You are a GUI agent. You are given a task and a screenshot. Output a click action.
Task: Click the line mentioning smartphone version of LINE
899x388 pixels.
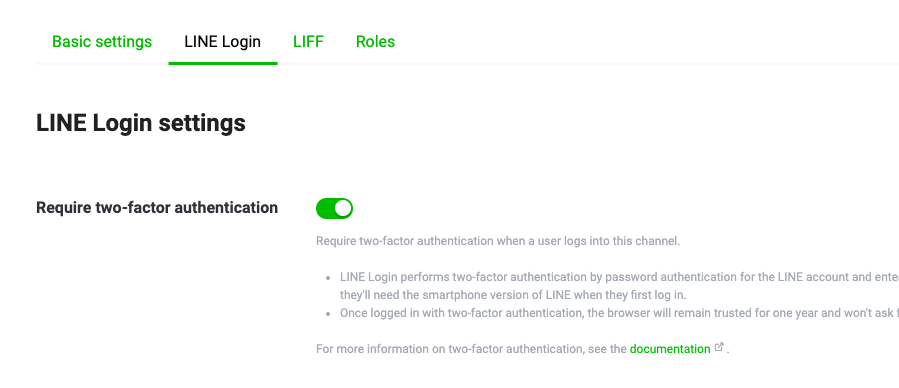pos(513,295)
